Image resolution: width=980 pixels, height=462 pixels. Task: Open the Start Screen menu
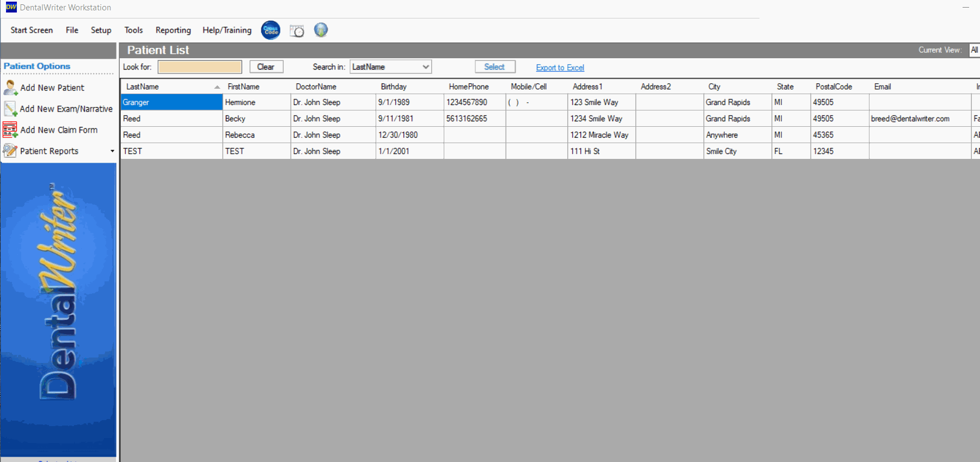(32, 30)
